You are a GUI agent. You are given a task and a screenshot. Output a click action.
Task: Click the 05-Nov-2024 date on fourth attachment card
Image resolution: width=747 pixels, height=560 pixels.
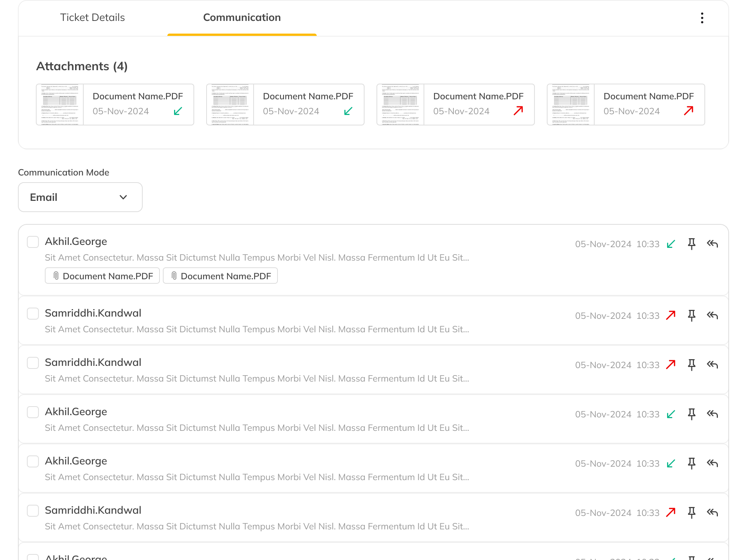632,111
